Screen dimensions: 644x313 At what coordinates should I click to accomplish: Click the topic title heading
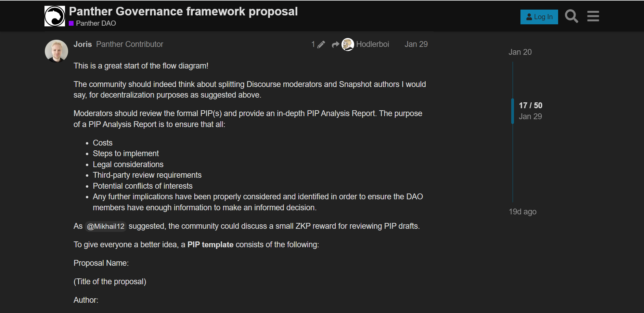183,11
